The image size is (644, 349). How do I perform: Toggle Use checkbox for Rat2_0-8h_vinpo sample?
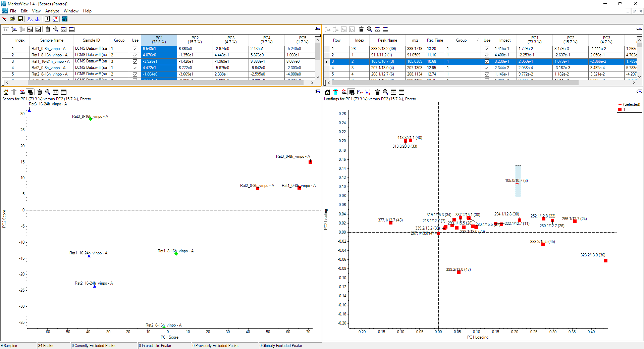[135, 68]
